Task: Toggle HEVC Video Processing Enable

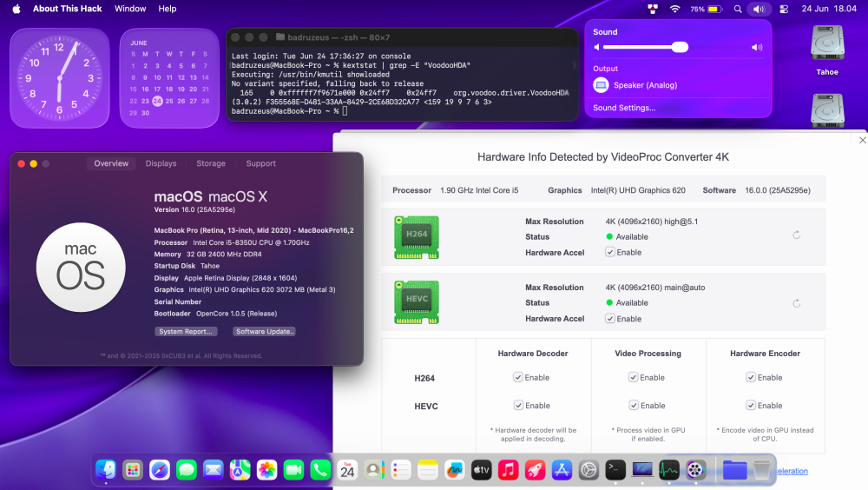Action: click(634, 406)
